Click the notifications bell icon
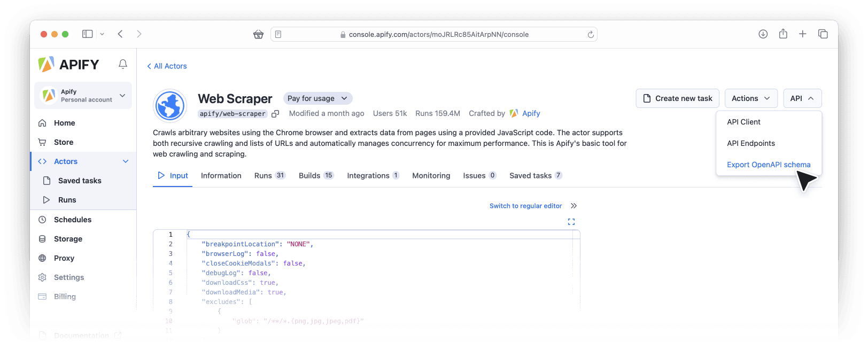The image size is (868, 358). tap(123, 64)
